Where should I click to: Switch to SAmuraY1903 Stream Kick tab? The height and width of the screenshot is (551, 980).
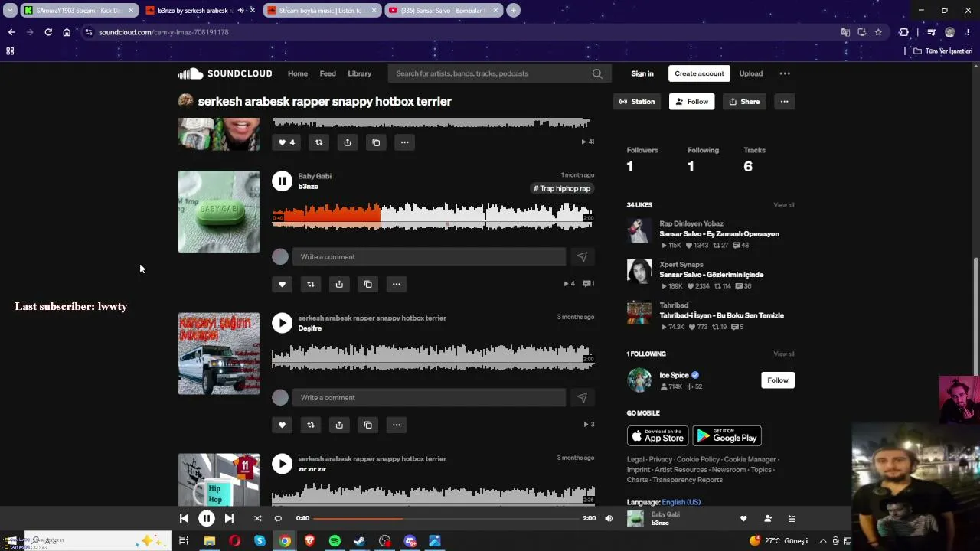point(80,11)
